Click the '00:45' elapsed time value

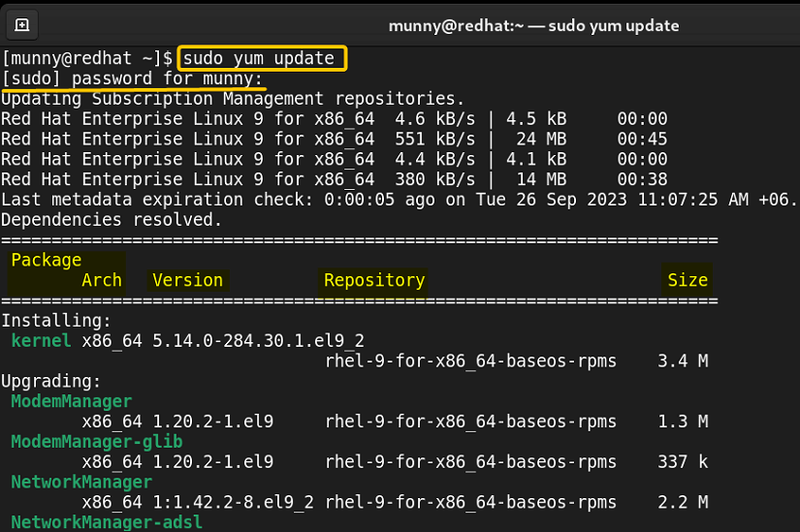pos(642,139)
